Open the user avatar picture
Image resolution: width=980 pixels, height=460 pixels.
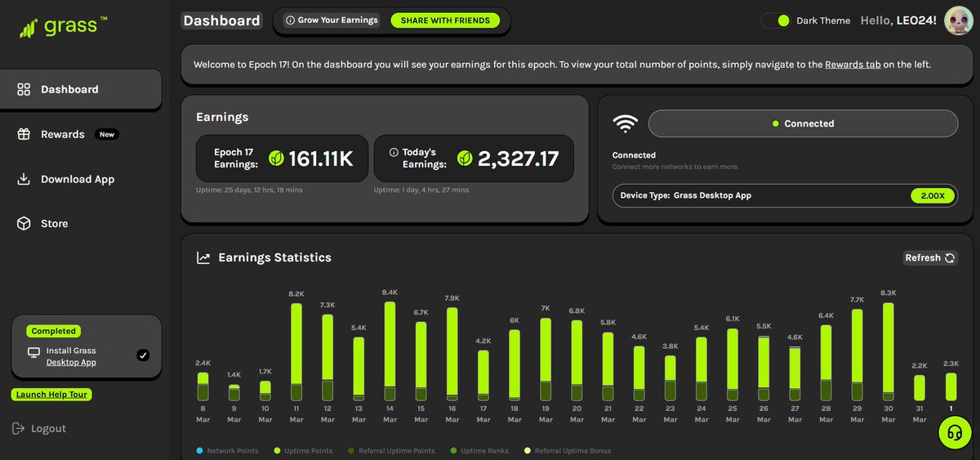(x=958, y=20)
